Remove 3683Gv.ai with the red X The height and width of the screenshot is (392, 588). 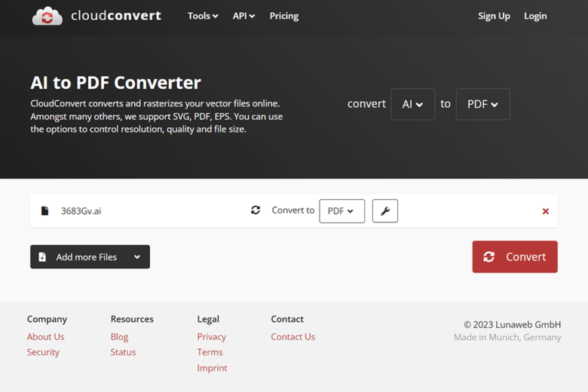[x=546, y=211]
